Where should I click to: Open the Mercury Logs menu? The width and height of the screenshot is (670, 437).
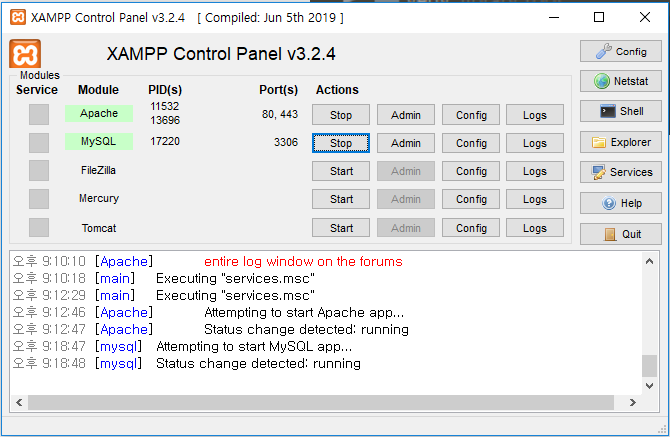click(x=535, y=199)
